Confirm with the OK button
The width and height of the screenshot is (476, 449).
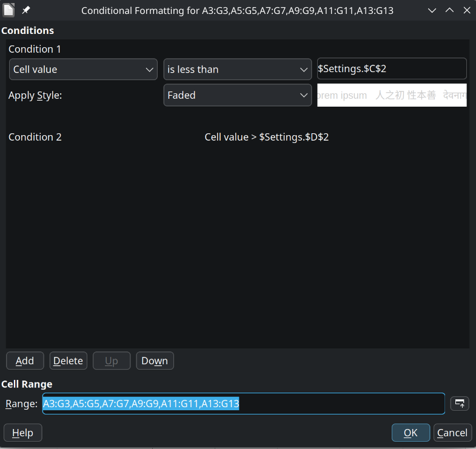411,433
